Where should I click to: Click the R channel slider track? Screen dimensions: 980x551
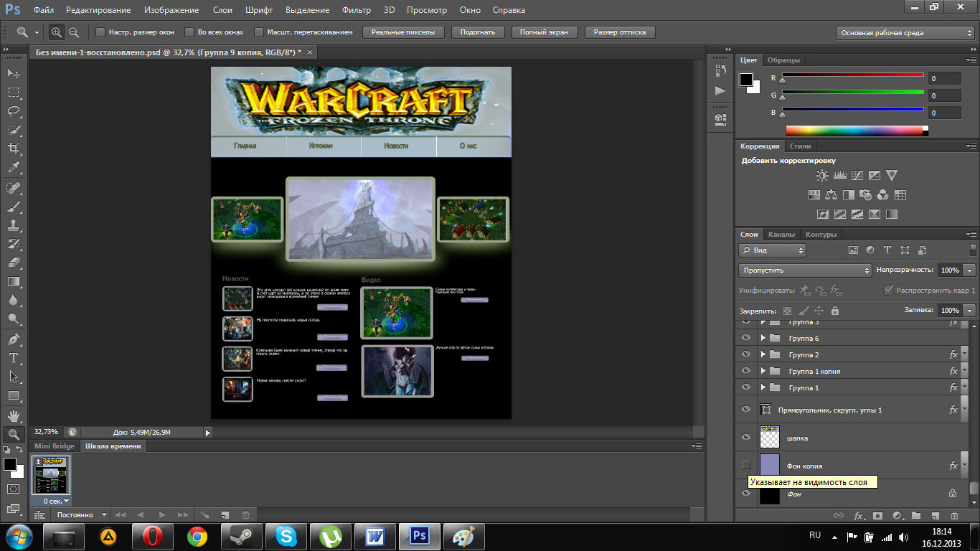852,75
